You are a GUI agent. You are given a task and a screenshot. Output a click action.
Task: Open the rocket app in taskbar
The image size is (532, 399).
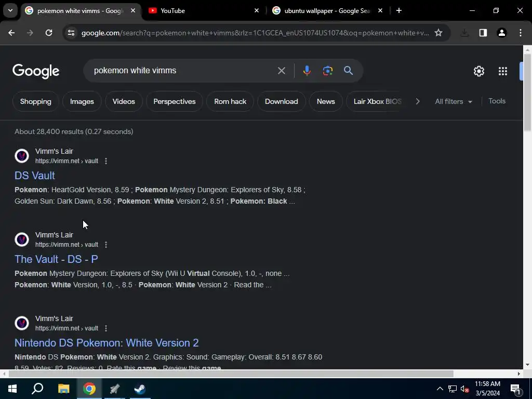point(115,389)
